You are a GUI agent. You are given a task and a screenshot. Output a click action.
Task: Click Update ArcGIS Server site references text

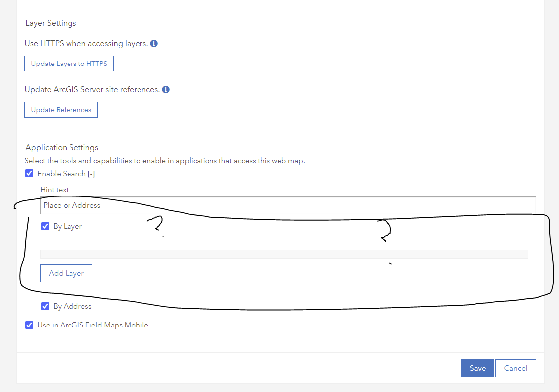pyautogui.click(x=92, y=90)
